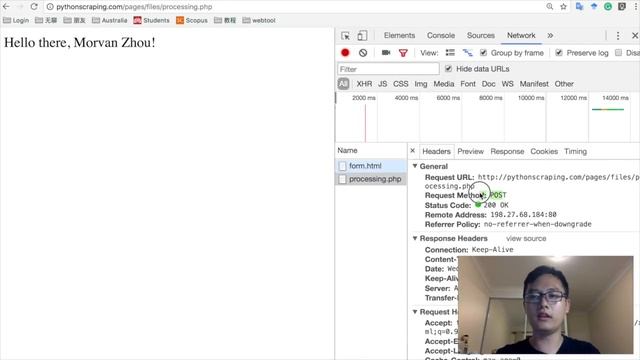Click the browser back arrow
The image size is (640, 360).
pyautogui.click(x=6, y=7)
